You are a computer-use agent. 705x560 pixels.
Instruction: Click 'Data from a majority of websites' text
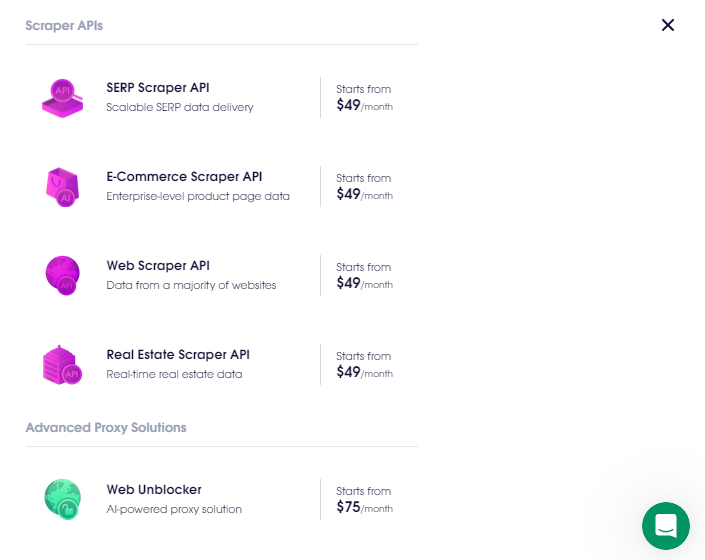[191, 285]
